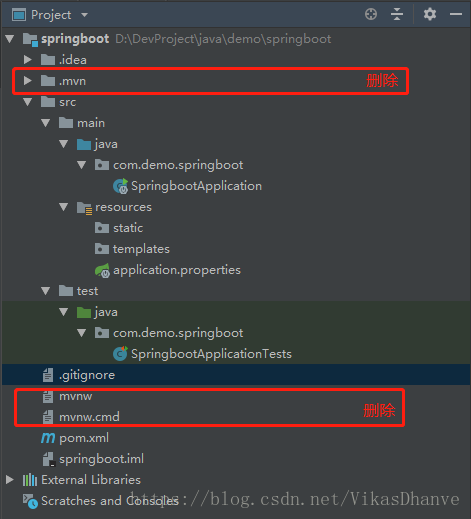Select the .idea folder name
Screen dimensions: 471x519
point(73,60)
